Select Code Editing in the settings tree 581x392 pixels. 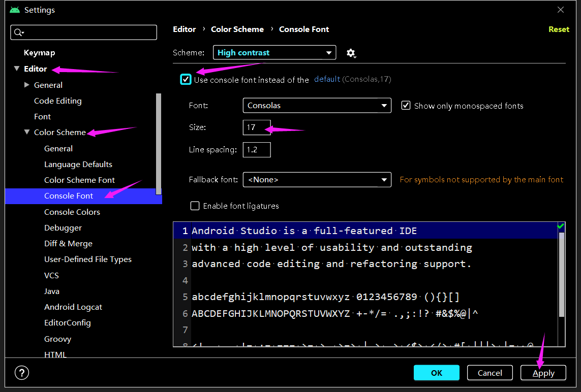[58, 101]
